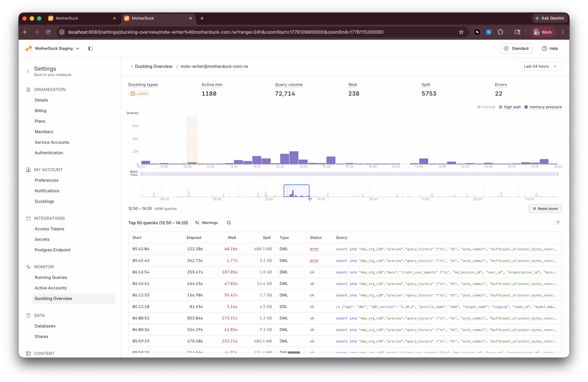This screenshot has height=382, width=588.
Task: Open a new browser tab
Action: click(202, 18)
